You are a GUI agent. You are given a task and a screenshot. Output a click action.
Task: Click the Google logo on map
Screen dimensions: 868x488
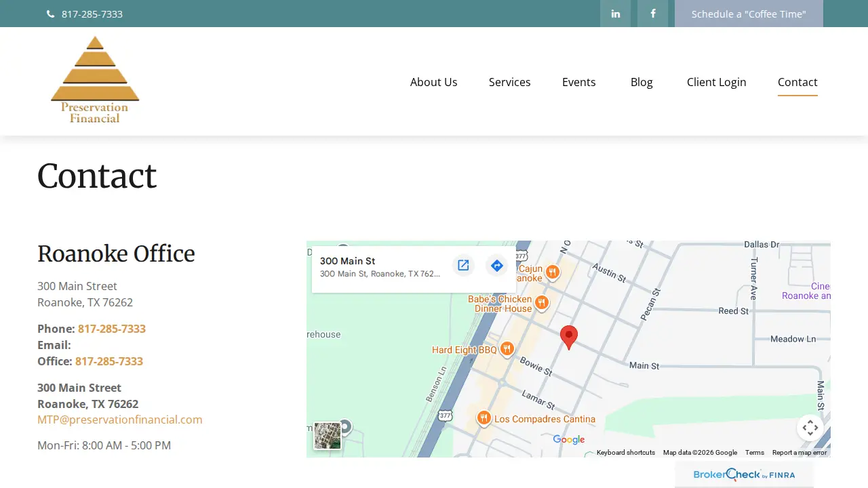(x=569, y=439)
